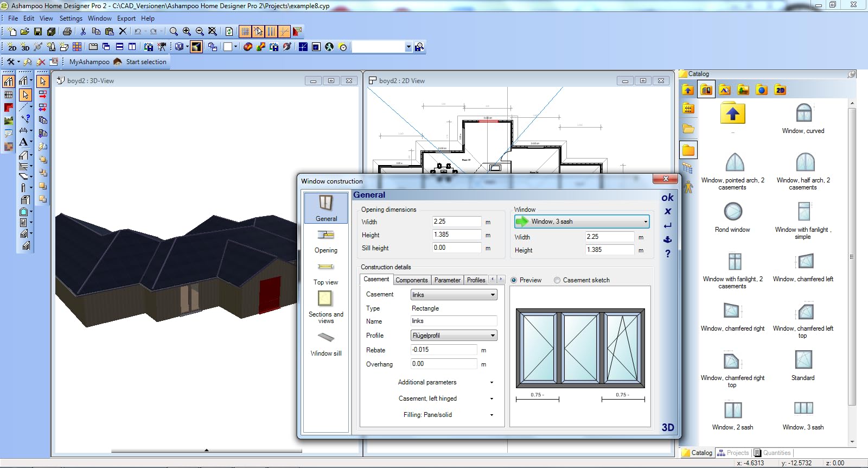Confirm dialog with ok button
Viewport: 868px width, 468px height.
(667, 198)
